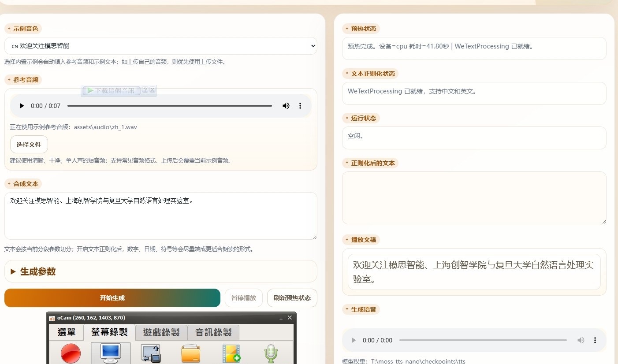The height and width of the screenshot is (364, 618).
Task: Switch to the 遊戲錄製 tab in oCam
Action: coord(161,332)
